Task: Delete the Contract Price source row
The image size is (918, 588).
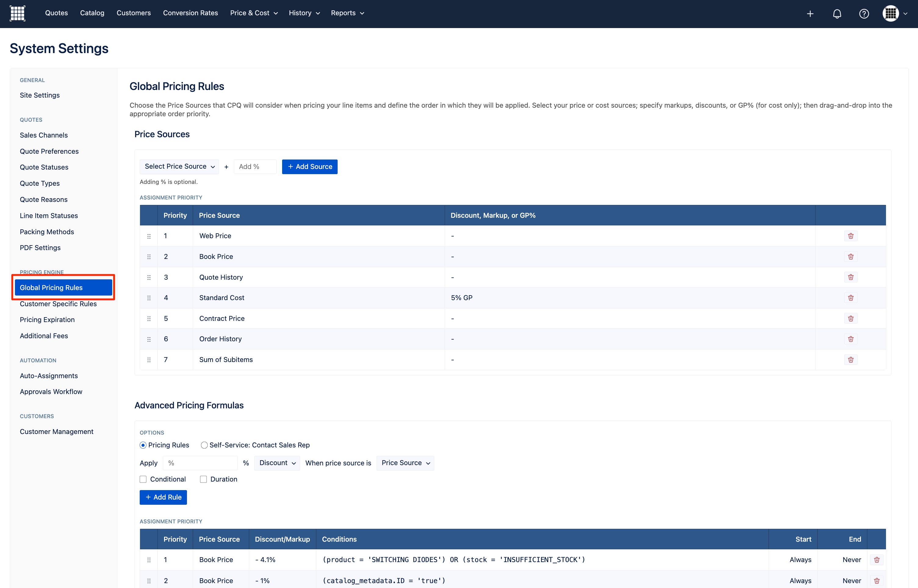Action: click(851, 318)
